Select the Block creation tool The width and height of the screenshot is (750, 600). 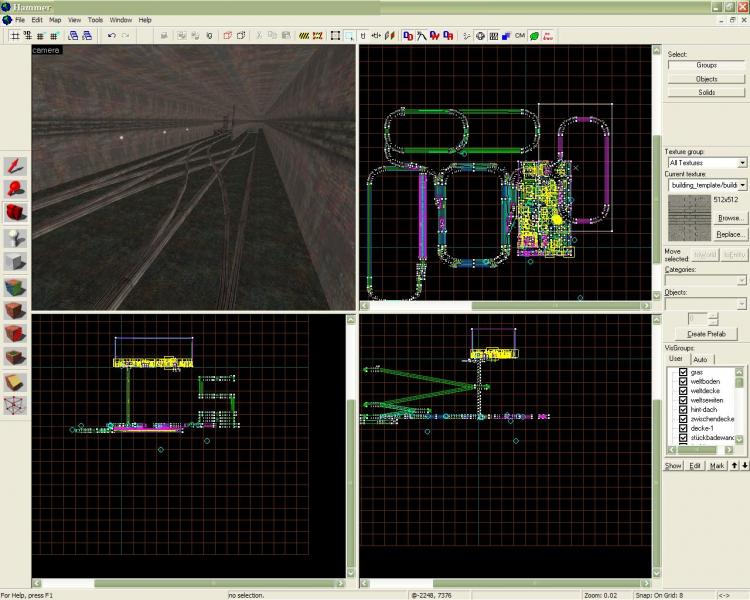tap(15, 261)
